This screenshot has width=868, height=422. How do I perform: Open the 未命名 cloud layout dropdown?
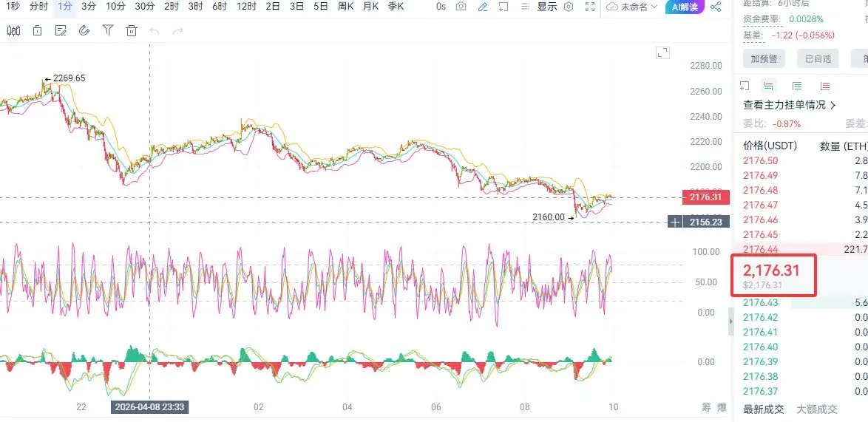tap(631, 7)
